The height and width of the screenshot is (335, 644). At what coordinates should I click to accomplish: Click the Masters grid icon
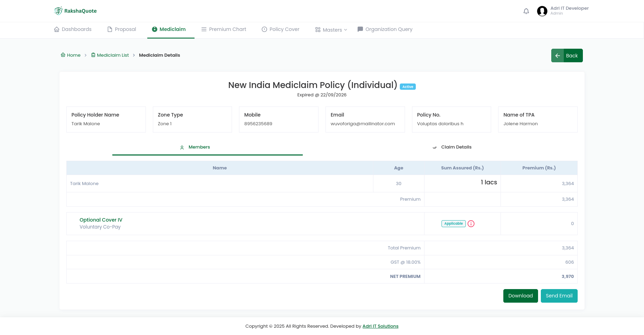[318, 30]
